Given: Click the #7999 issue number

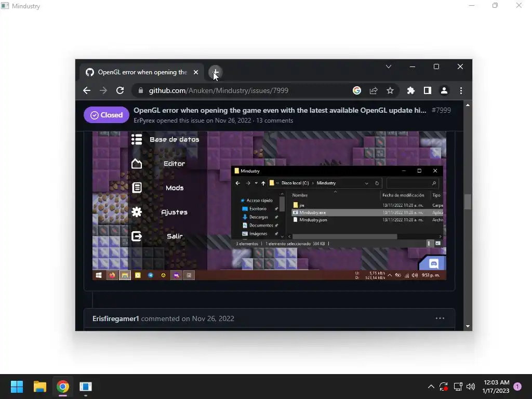Looking at the screenshot, I should pyautogui.click(x=441, y=110).
